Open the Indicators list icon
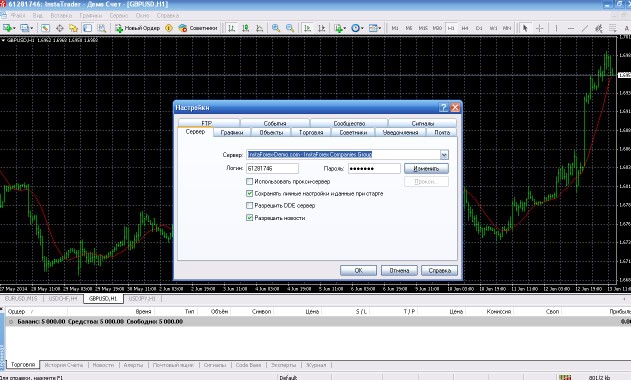 338,28
